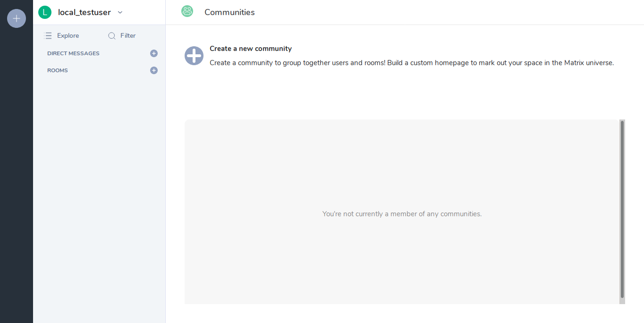The width and height of the screenshot is (644, 323).
Task: Click the large create community plus icon
Action: [194, 56]
